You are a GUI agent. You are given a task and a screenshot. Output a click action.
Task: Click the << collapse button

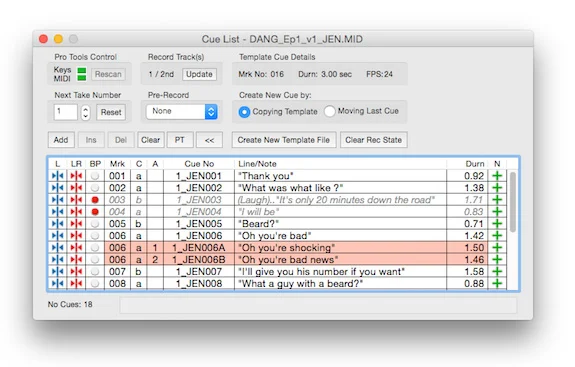click(x=209, y=140)
